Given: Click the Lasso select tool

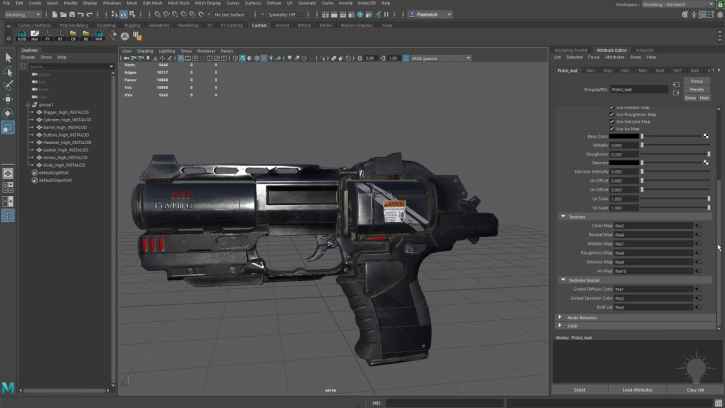Looking at the screenshot, I should (8, 72).
